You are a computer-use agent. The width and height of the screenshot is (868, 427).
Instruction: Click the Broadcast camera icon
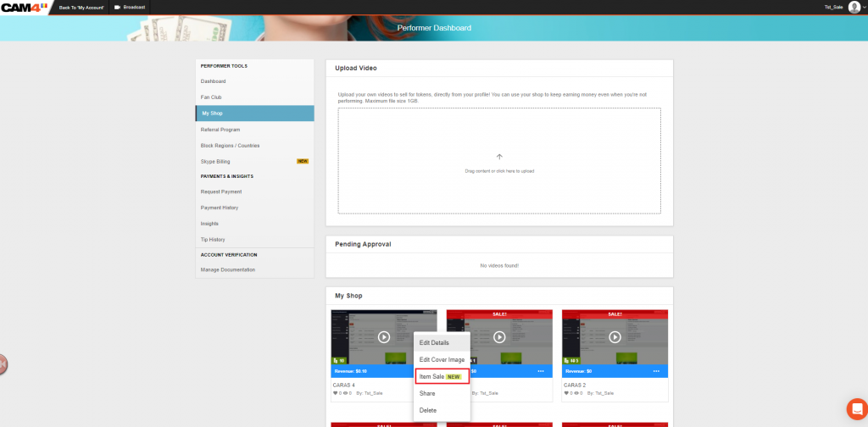pyautogui.click(x=117, y=7)
